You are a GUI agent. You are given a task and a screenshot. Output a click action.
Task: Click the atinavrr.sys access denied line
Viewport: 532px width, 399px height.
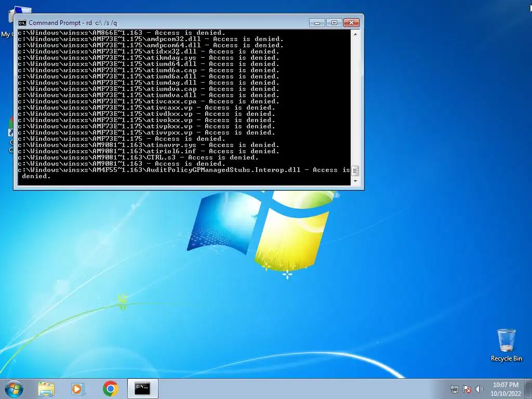[x=149, y=145]
